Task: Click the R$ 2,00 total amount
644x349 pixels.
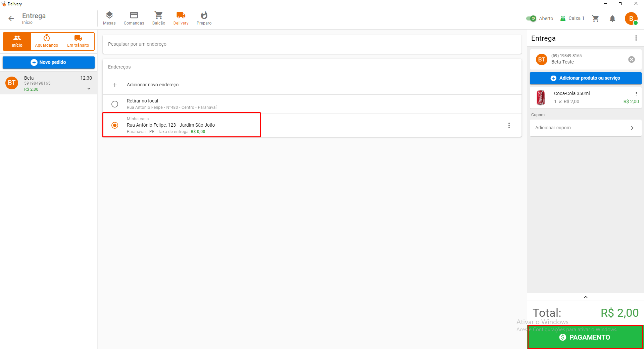Action: (x=620, y=313)
